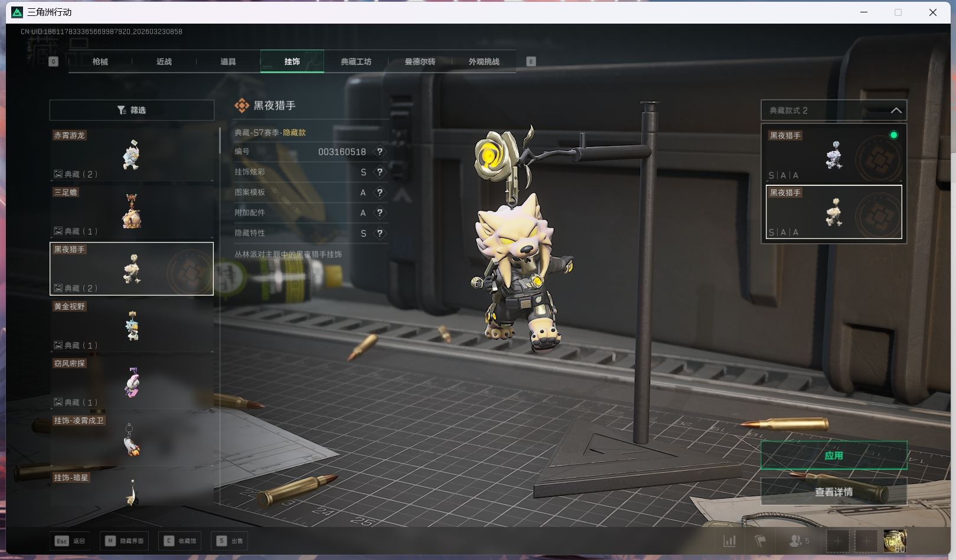Click the player avatar in bottom right
Screen dimensions: 956x560
(895, 541)
